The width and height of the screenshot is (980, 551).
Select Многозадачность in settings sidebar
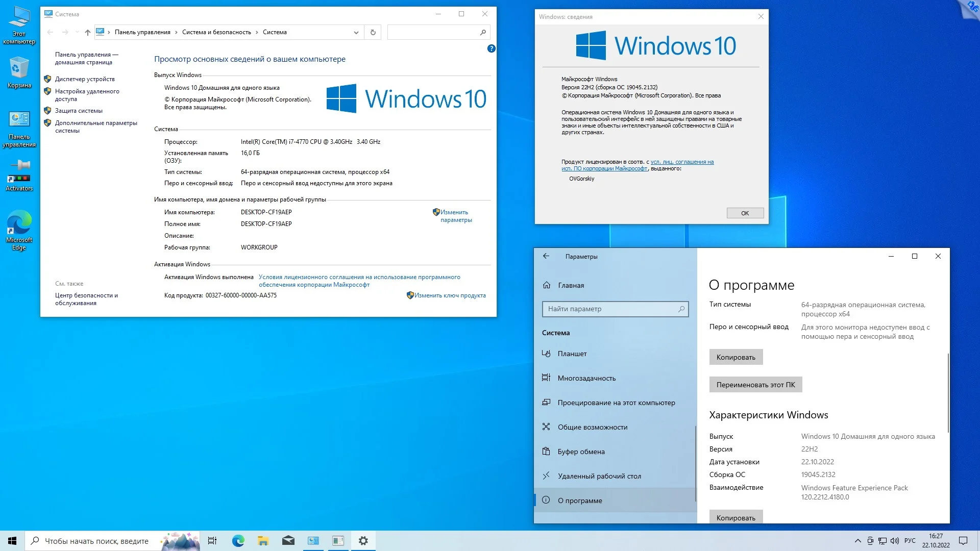coord(586,378)
